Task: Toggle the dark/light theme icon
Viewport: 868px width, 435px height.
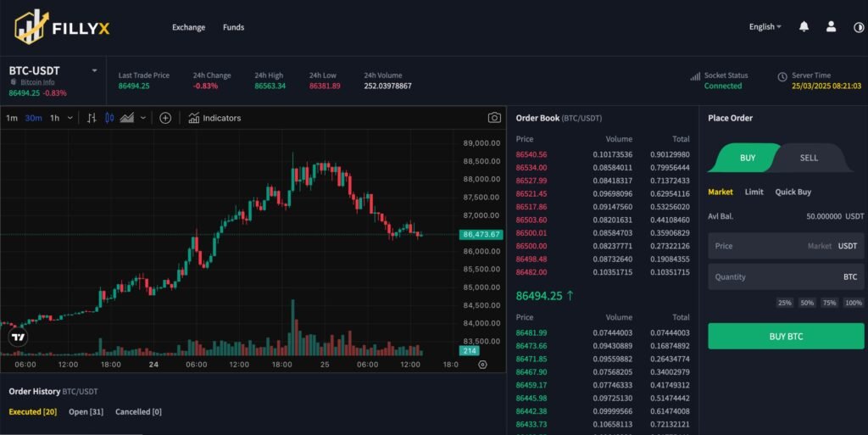Action: (859, 27)
